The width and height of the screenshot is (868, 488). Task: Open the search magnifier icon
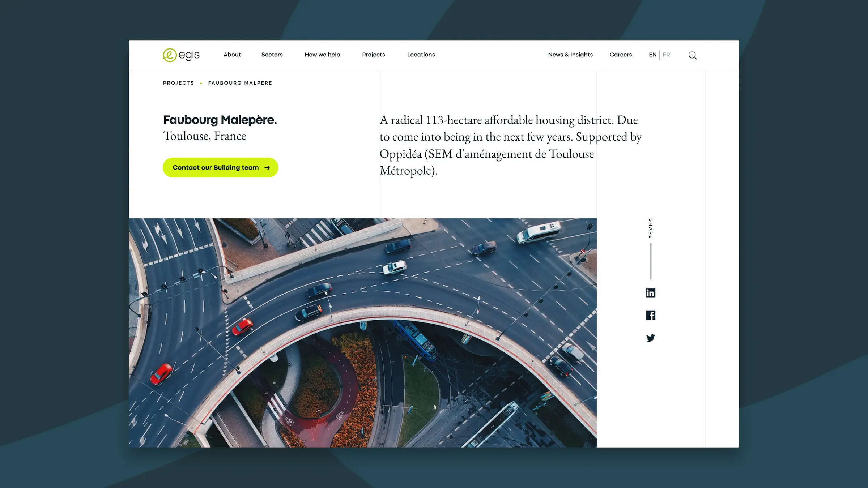click(692, 55)
